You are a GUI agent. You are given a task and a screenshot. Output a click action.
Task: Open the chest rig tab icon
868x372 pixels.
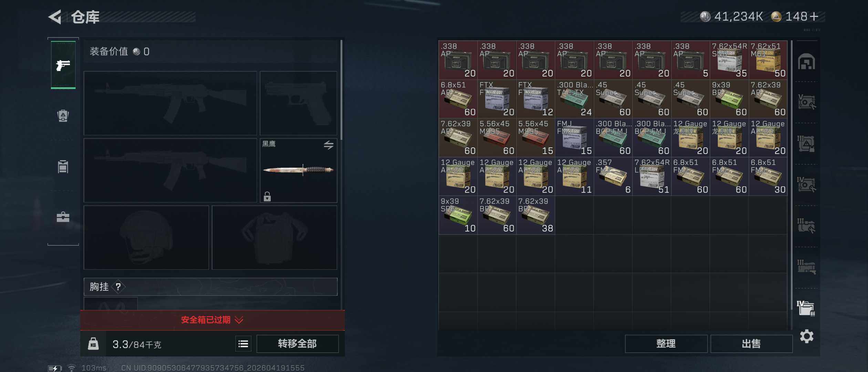pos(63,167)
